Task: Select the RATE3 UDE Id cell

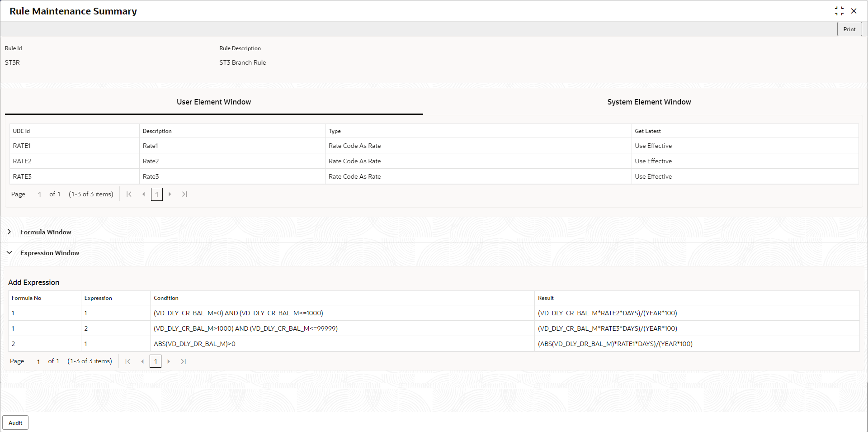Action: point(75,176)
